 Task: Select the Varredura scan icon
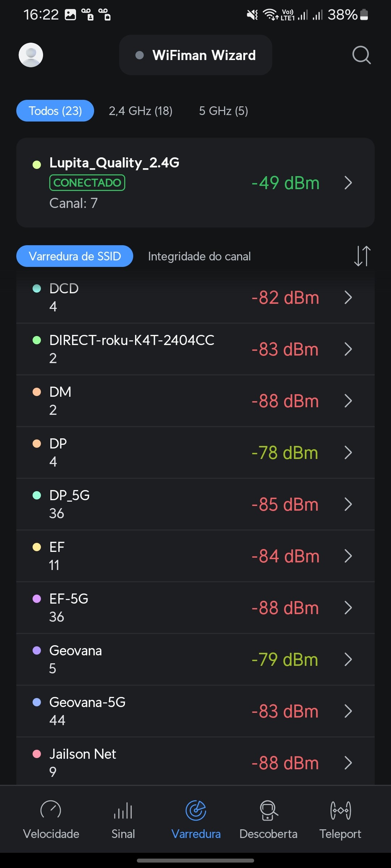point(196,811)
